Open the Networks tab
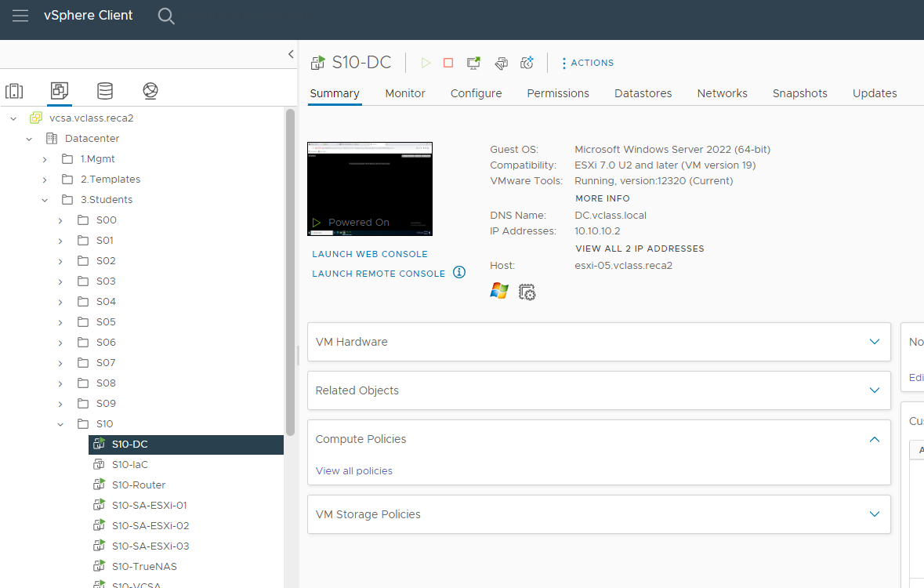 pos(722,93)
